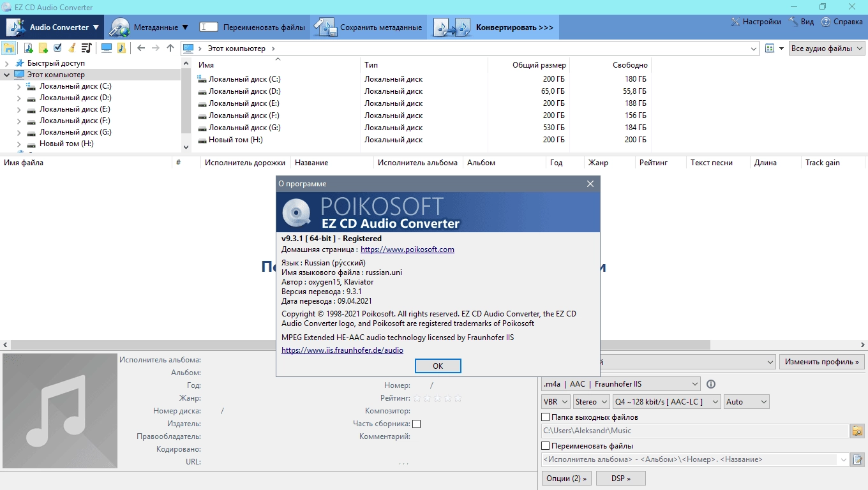
Task: Click the Rename files text-box icon
Action: click(x=209, y=27)
